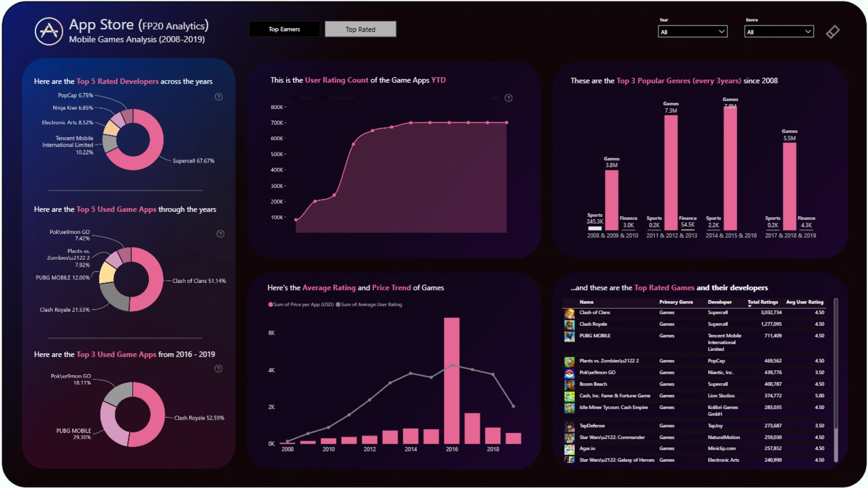
Task: Click the Top Rated Games table scrollbar
Action: click(836, 361)
